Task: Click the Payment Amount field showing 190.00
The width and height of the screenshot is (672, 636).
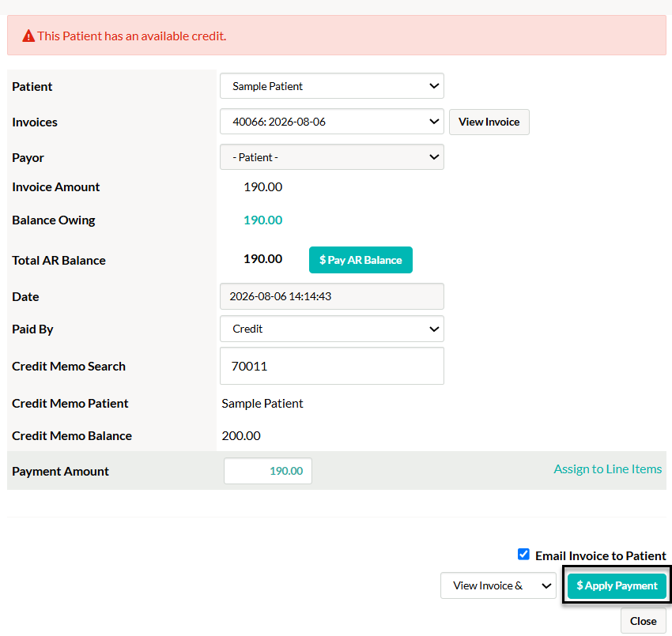Action: (x=268, y=471)
